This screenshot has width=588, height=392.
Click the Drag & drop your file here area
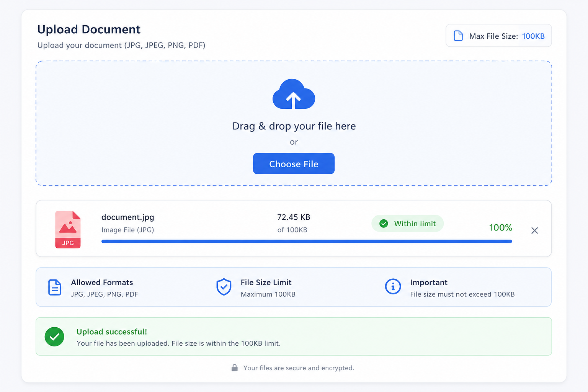[x=294, y=123]
